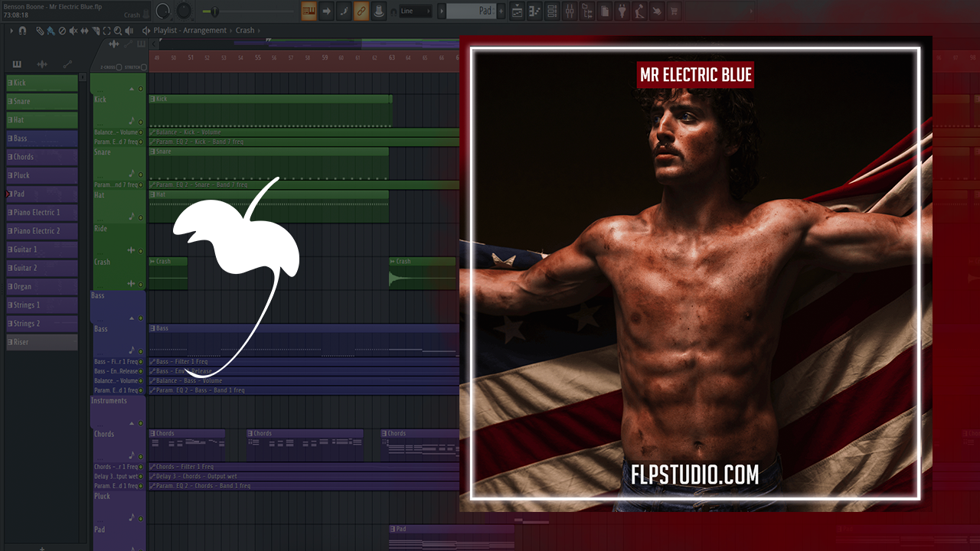Open the Channel rack from the toolbar
The width and height of the screenshot is (980, 551).
click(552, 11)
